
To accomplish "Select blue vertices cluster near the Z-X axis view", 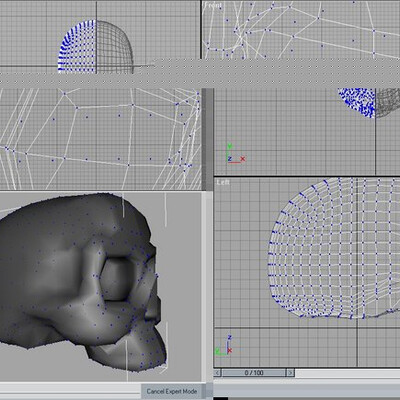I will point(358,102).
